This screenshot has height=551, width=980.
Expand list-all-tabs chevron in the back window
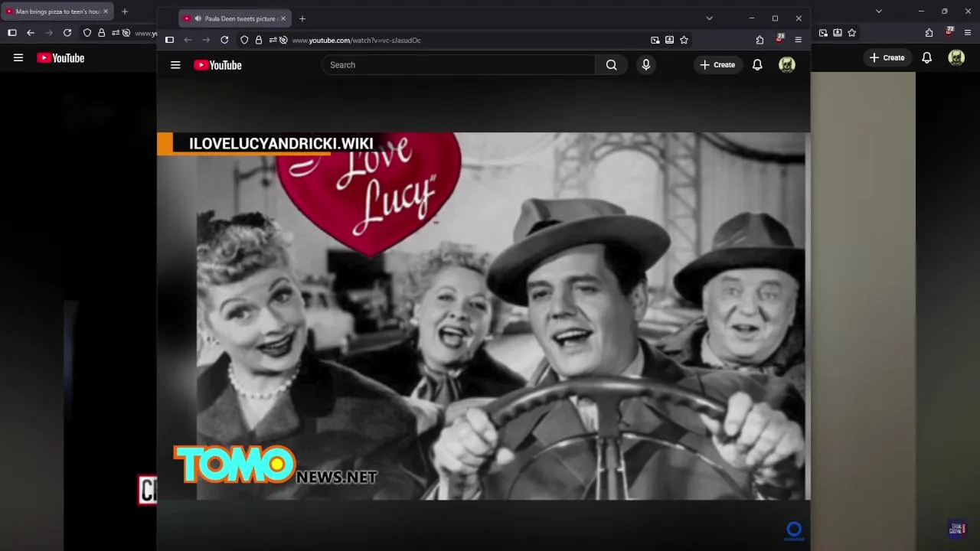tap(879, 11)
